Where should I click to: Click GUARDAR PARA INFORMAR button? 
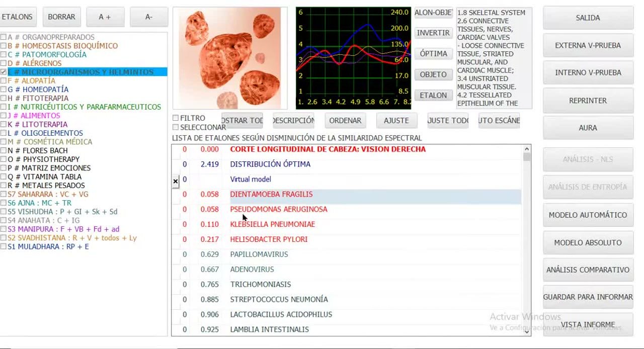[x=588, y=297]
